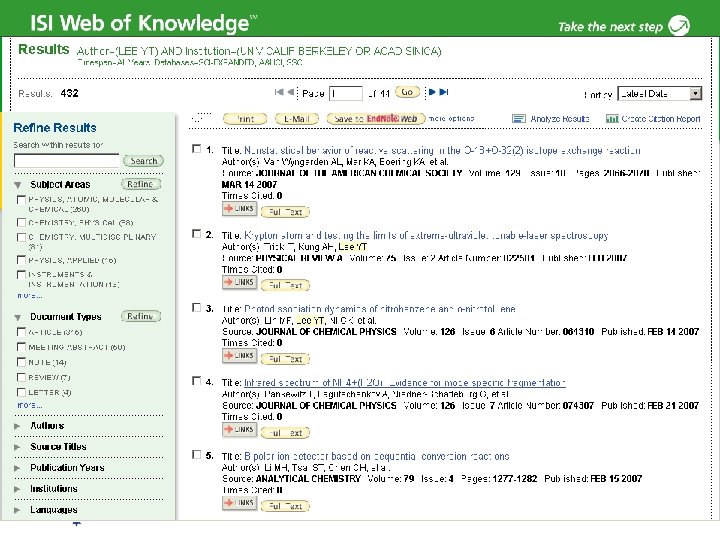Click the Take the next step globe icon

pyautogui.click(x=679, y=25)
